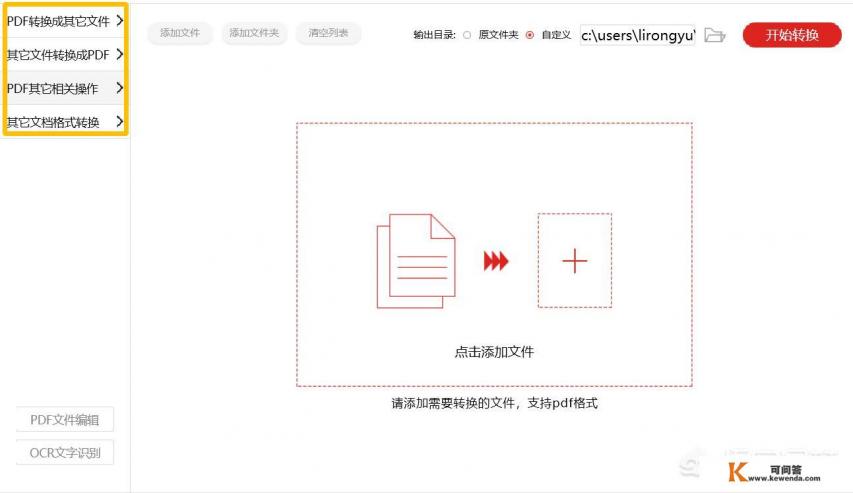Viewport: 853px width, 493px height.
Task: Click the output directory path field
Action: coord(637,35)
